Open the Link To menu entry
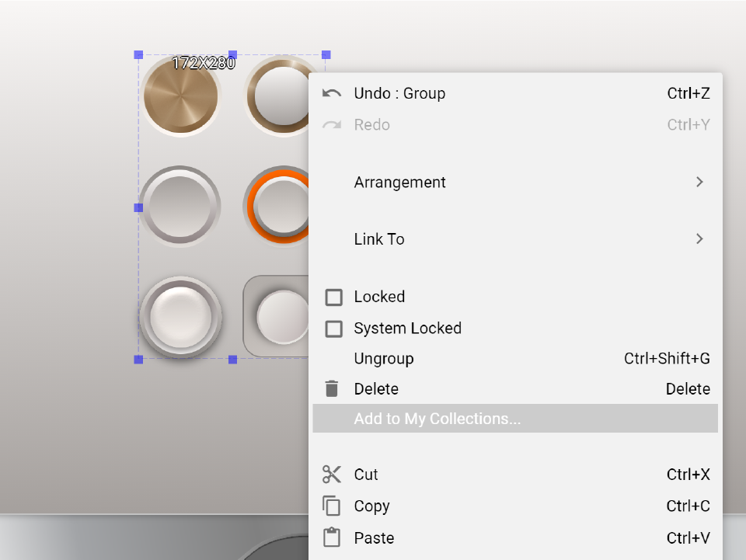This screenshot has width=746, height=560. pyautogui.click(x=379, y=239)
